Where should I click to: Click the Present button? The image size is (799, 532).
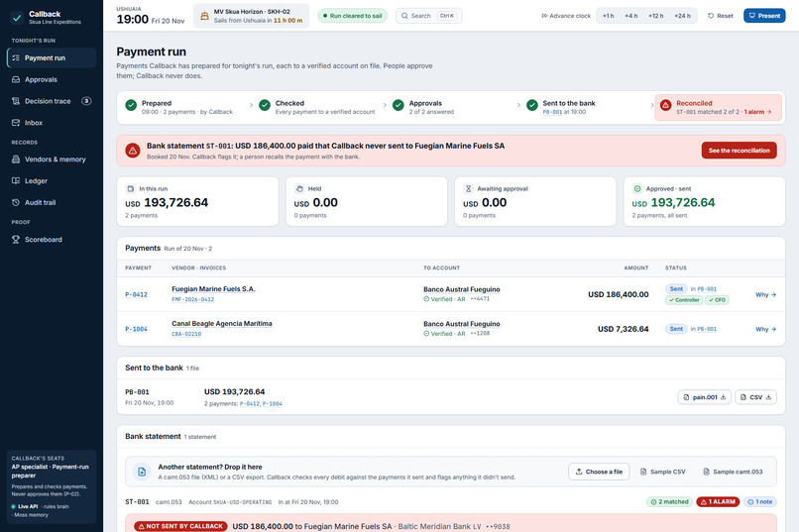pyautogui.click(x=764, y=16)
